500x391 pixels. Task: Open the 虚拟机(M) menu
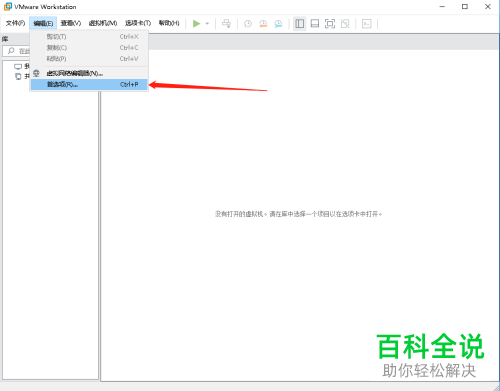103,23
